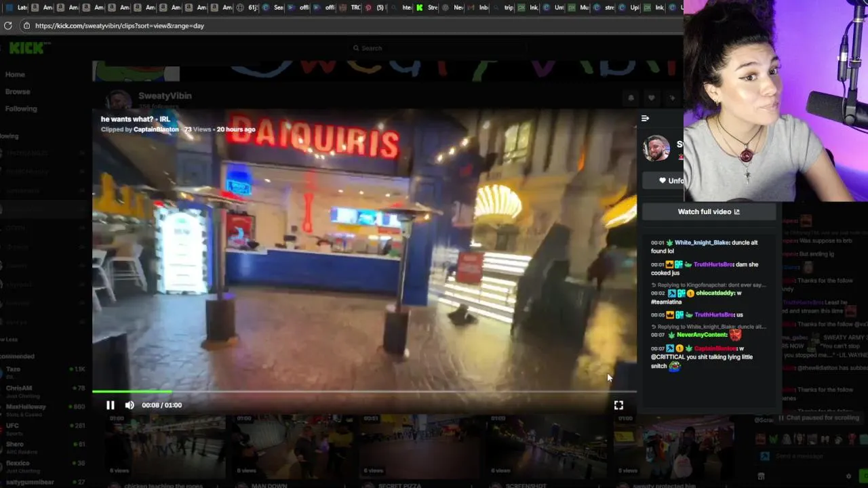868x488 pixels.
Task: Click the clipper name CaptainBlanton
Action: (x=156, y=129)
